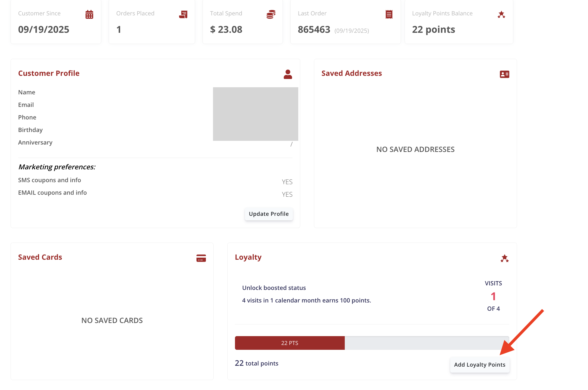Click the EMAIL coupons YES value
This screenshot has width=588, height=390.
(287, 194)
